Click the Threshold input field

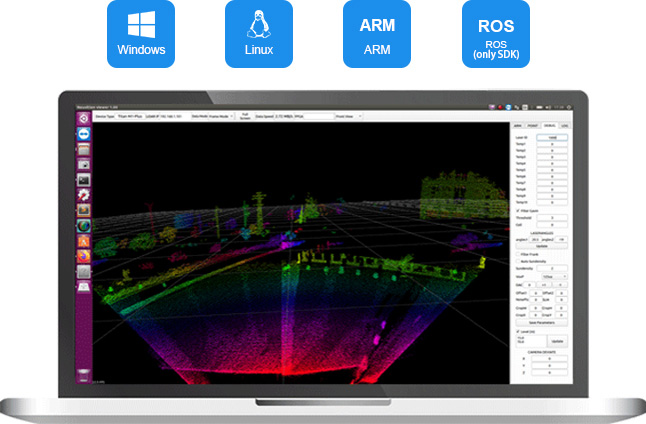click(552, 218)
